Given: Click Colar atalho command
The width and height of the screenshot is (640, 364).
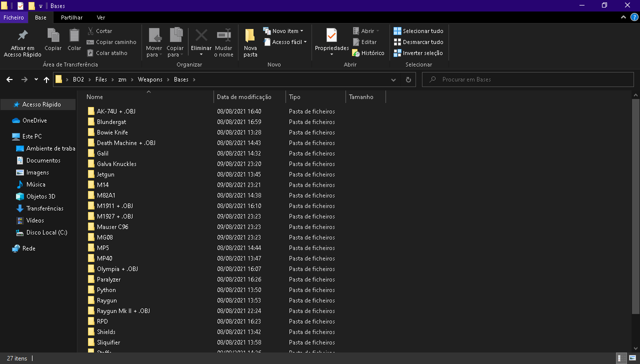Looking at the screenshot, I should click(107, 53).
